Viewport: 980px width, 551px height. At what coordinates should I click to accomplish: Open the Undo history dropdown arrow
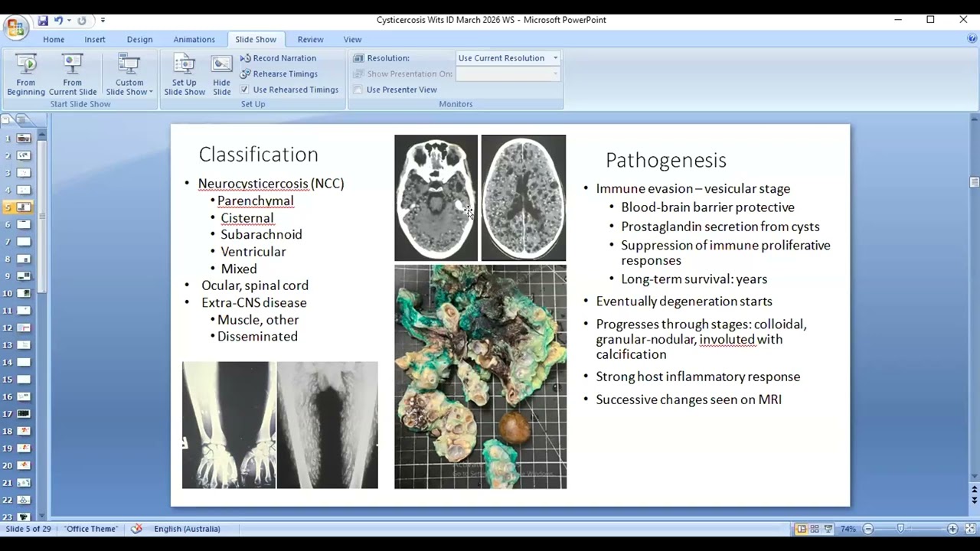69,21
